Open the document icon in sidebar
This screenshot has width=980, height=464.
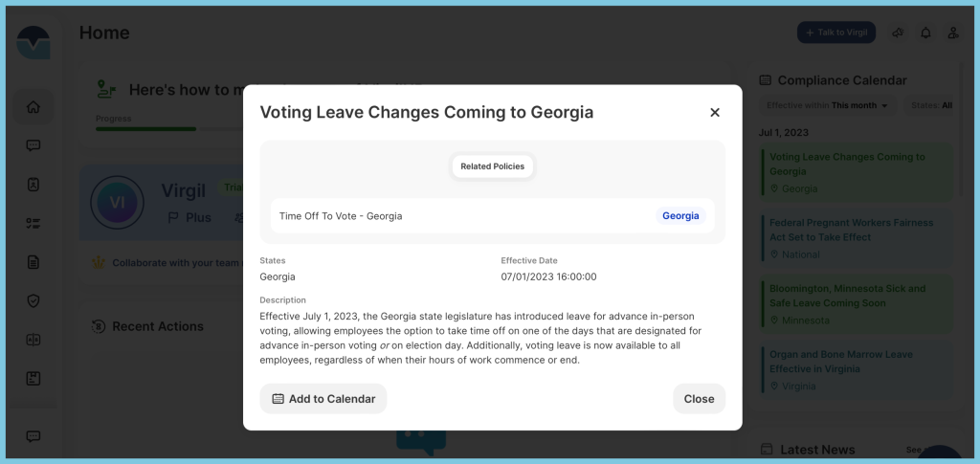point(33,262)
